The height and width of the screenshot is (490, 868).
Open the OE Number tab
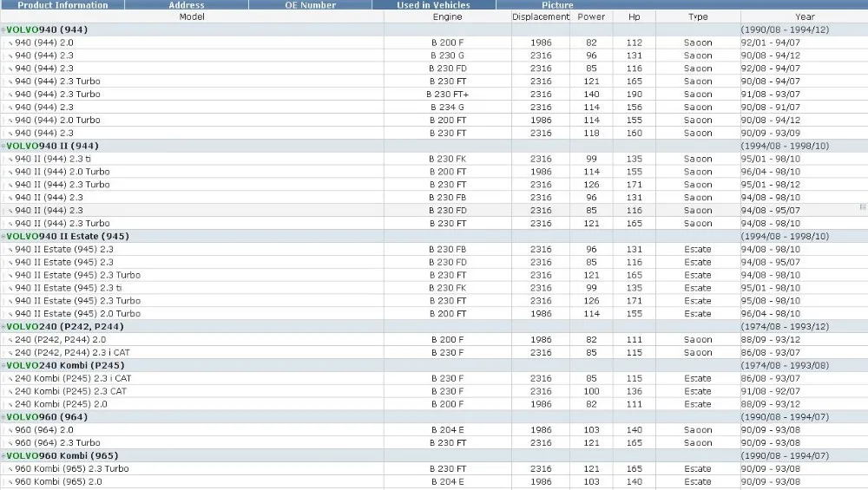[x=310, y=5]
